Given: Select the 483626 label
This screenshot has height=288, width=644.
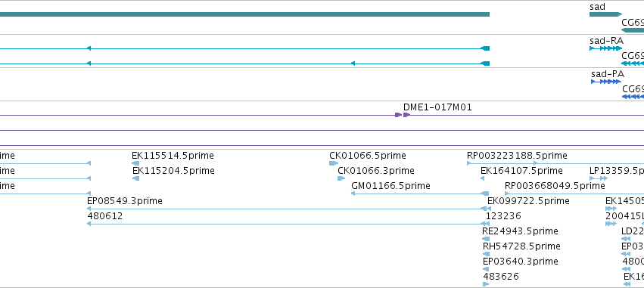Looking at the screenshot, I should tap(501, 277).
